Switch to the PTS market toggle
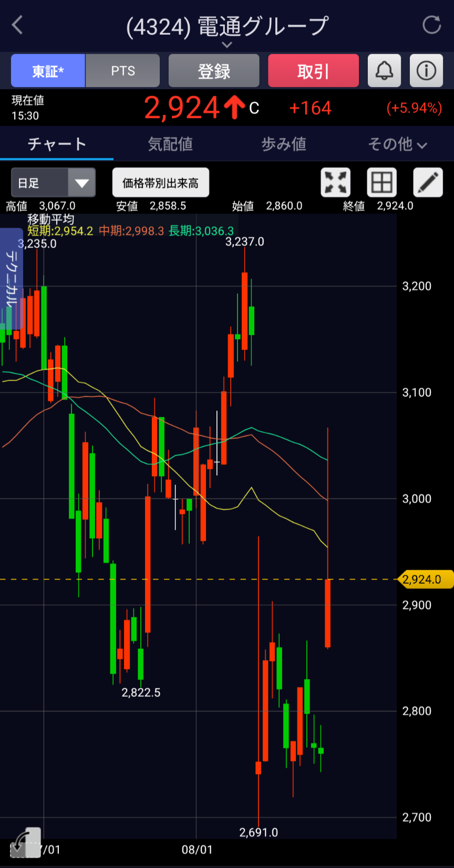The width and height of the screenshot is (454, 868). click(x=123, y=71)
